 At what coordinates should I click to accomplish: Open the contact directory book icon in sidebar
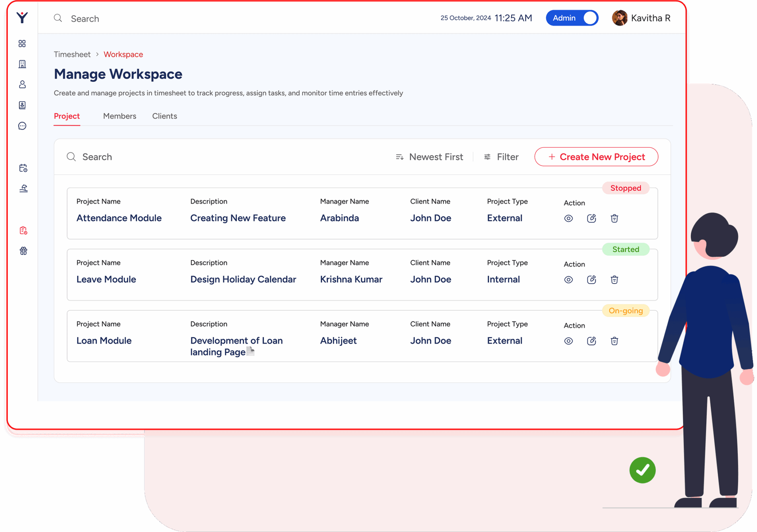[22, 105]
